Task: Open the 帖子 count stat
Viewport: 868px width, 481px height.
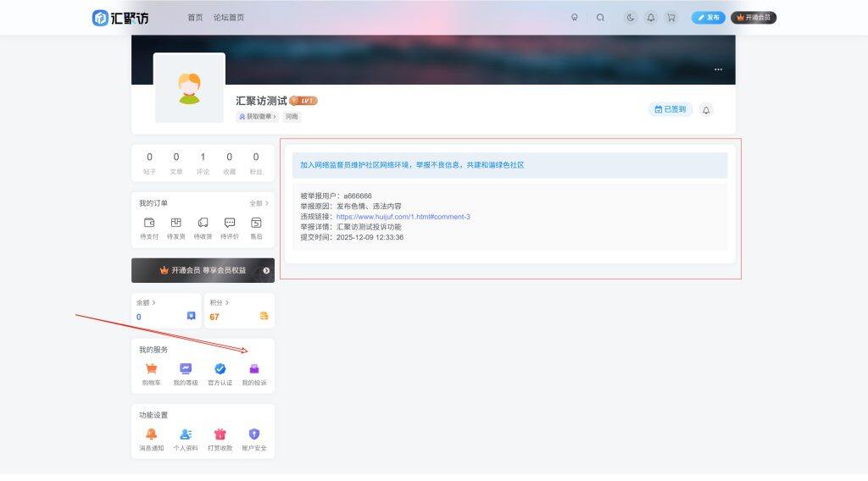Action: coord(149,163)
